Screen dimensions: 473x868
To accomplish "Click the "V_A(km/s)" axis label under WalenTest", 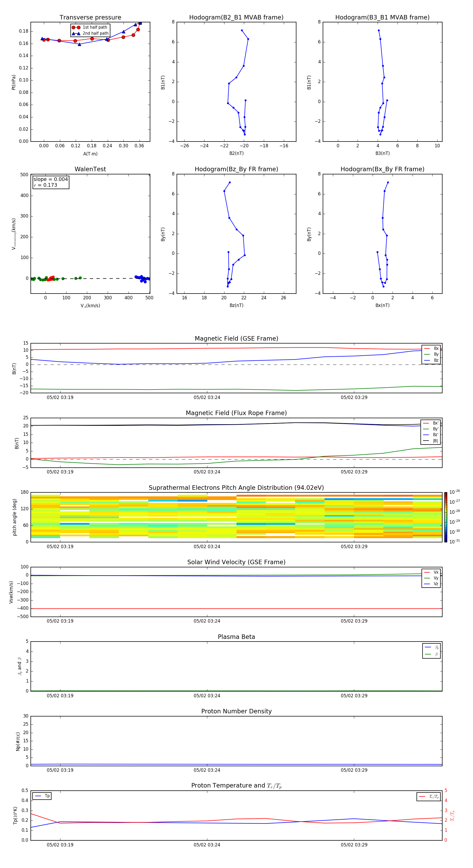I will (x=90, y=306).
